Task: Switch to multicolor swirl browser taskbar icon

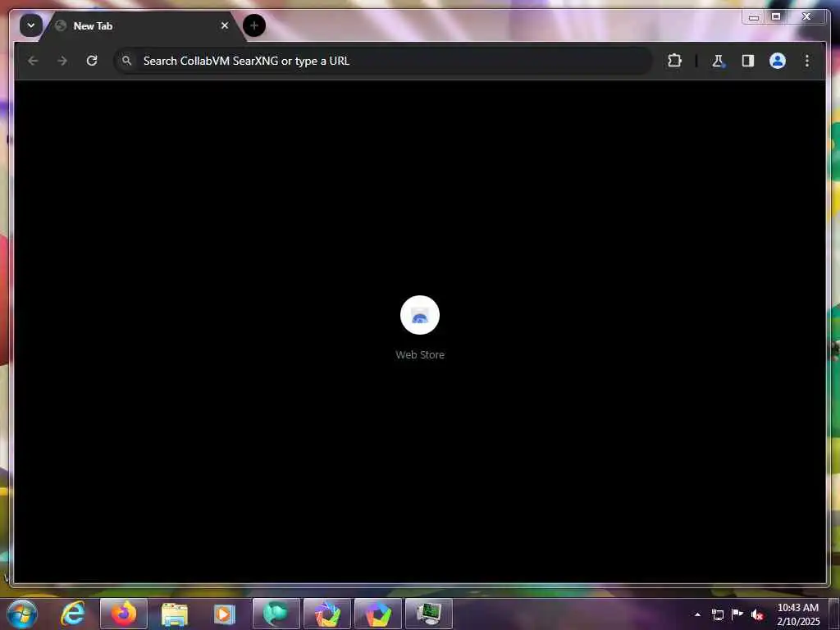Action: tap(327, 614)
